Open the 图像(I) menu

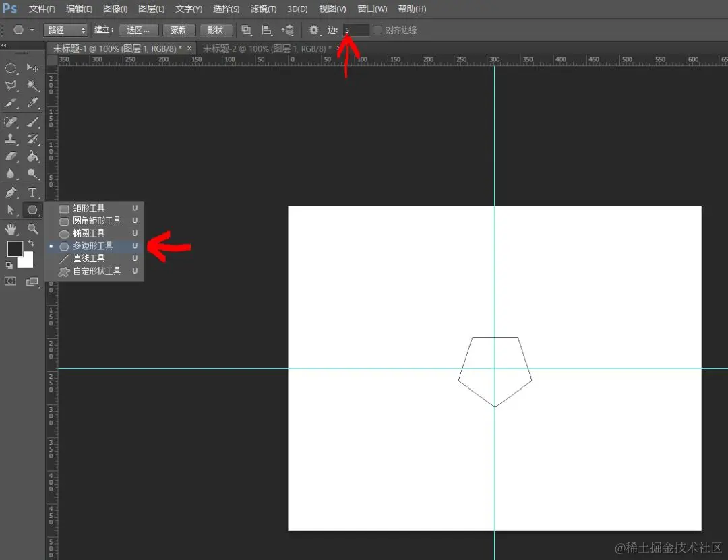(115, 9)
